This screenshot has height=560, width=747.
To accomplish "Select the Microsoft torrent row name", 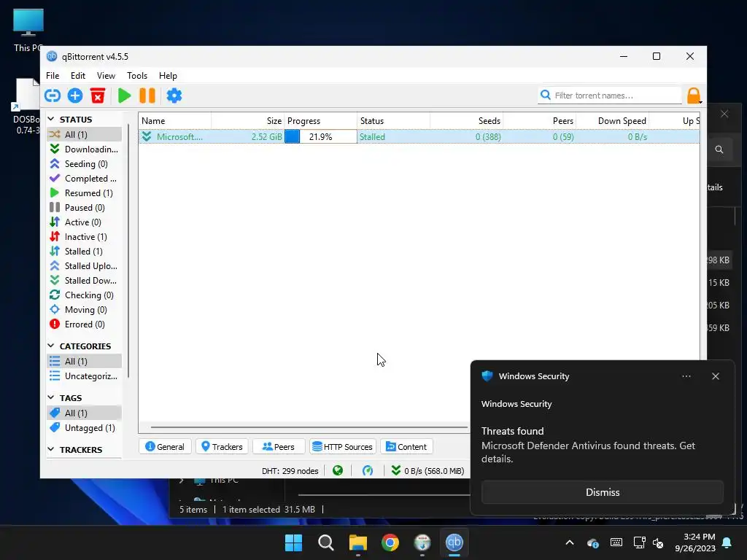I will pyautogui.click(x=179, y=136).
